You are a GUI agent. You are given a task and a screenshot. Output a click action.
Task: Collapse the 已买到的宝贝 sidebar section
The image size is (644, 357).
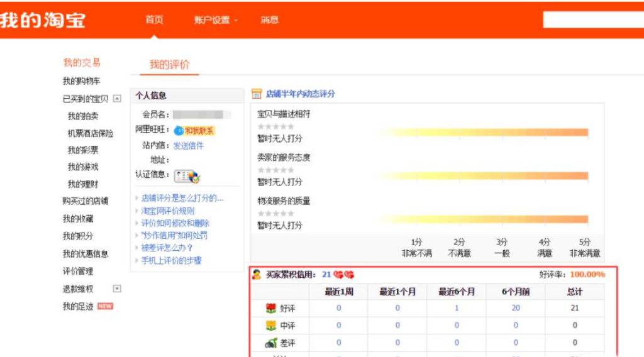117,99
